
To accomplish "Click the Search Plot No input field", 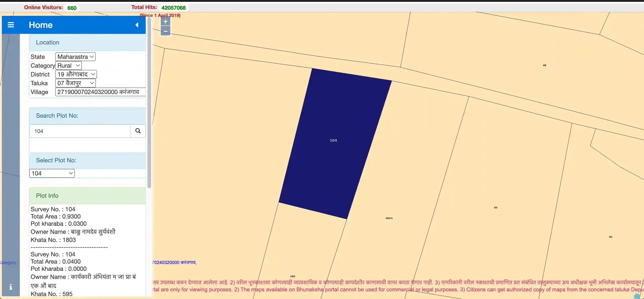I will click(x=80, y=131).
